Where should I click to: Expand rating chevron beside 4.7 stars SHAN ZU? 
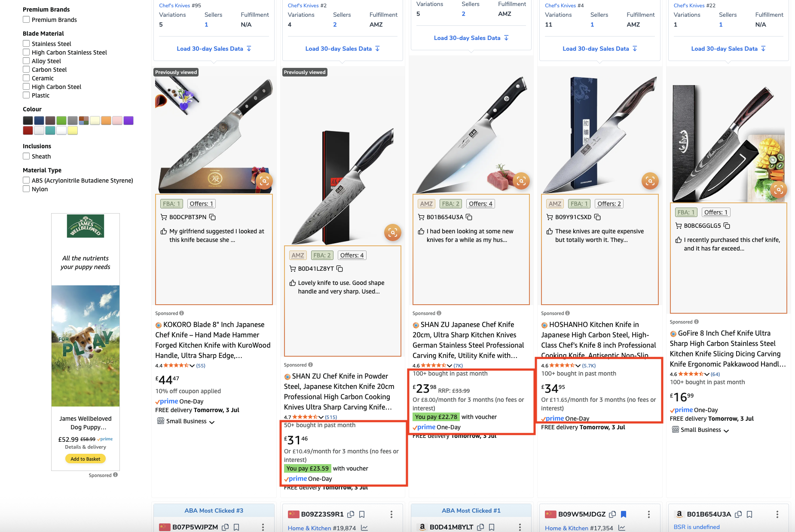pyautogui.click(x=321, y=417)
